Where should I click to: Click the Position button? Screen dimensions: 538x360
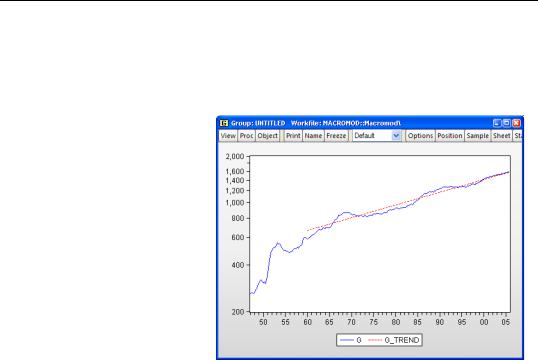[450, 136]
